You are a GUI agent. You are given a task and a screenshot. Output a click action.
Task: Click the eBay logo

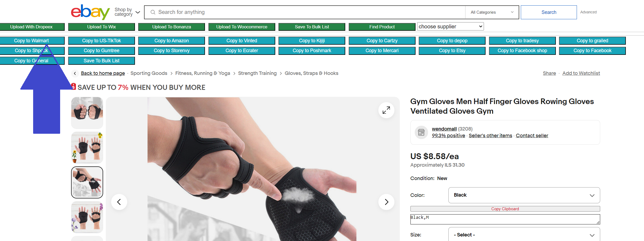pyautogui.click(x=90, y=12)
